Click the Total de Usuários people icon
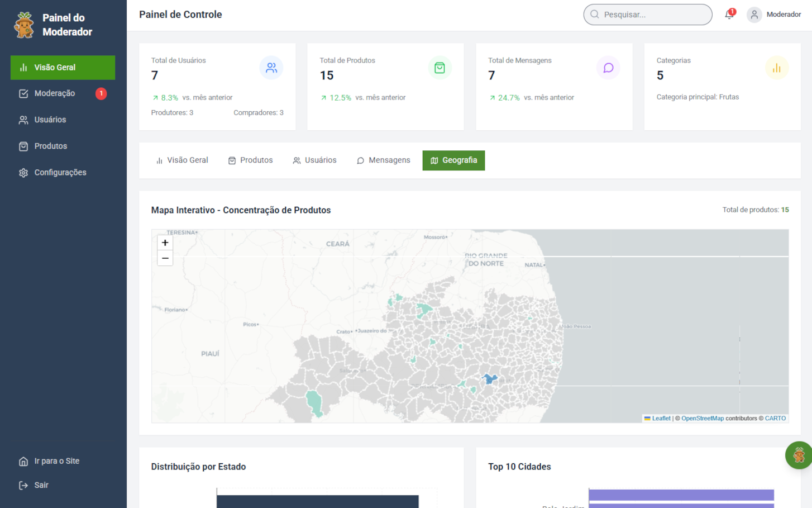The width and height of the screenshot is (812, 508). [271, 68]
